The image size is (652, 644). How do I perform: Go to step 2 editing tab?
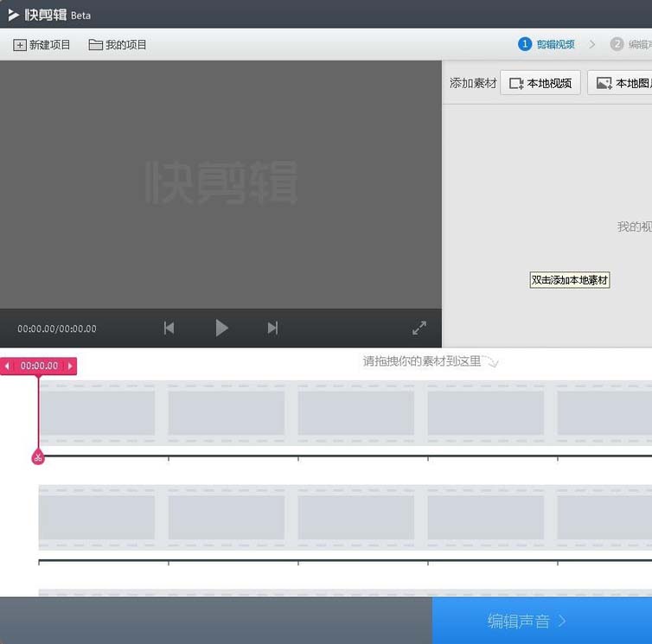click(630, 44)
